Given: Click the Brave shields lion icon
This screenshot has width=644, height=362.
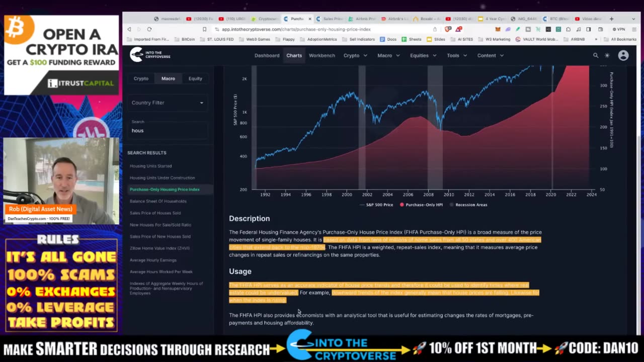Looking at the screenshot, I should coord(448,29).
